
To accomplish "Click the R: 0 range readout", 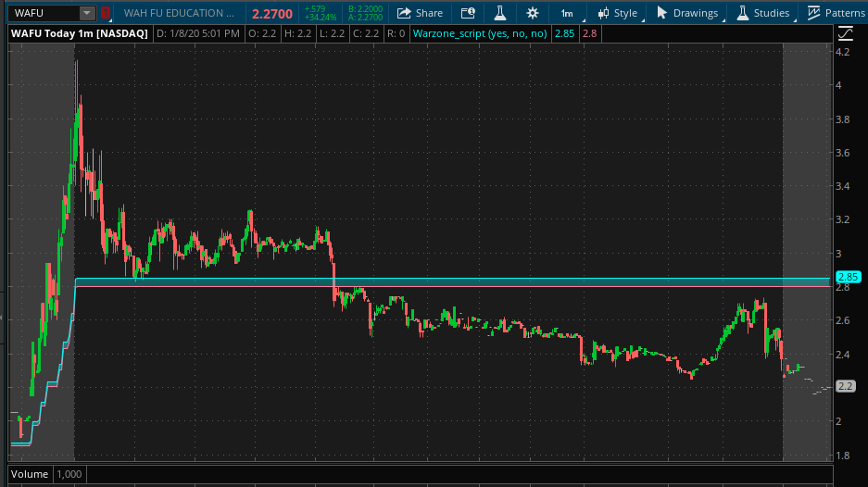I will click(x=396, y=33).
